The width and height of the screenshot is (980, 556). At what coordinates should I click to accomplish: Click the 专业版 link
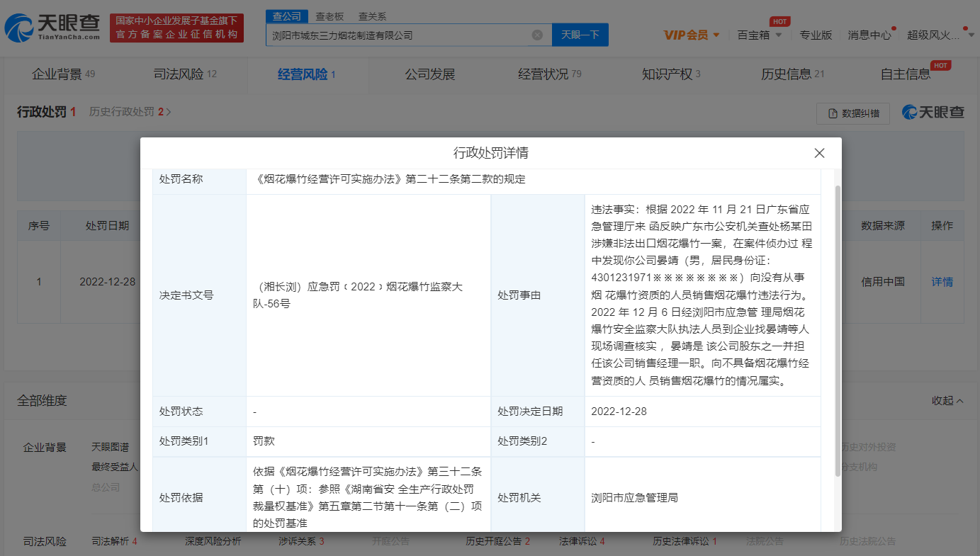coord(816,35)
